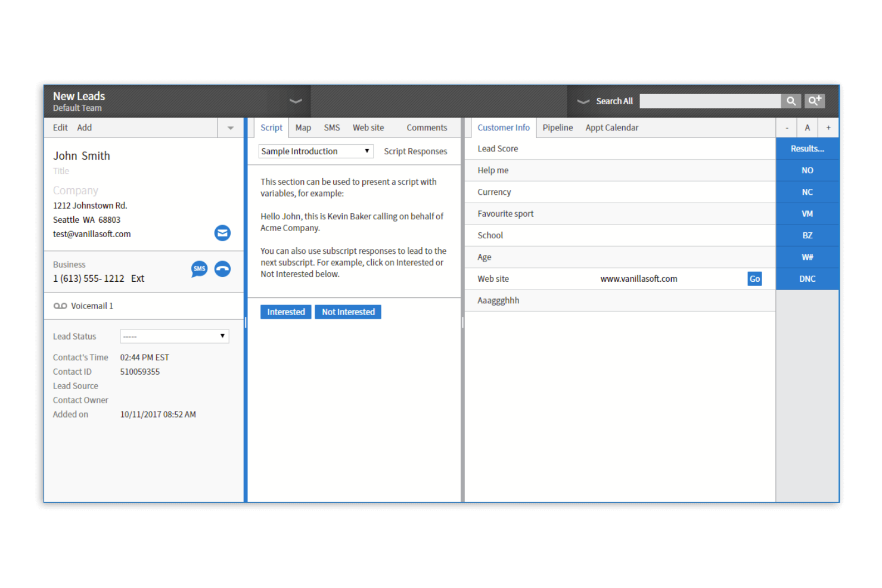Dial the business number with the phone icon
Viewport: 882px width, 588px height.
222,269
